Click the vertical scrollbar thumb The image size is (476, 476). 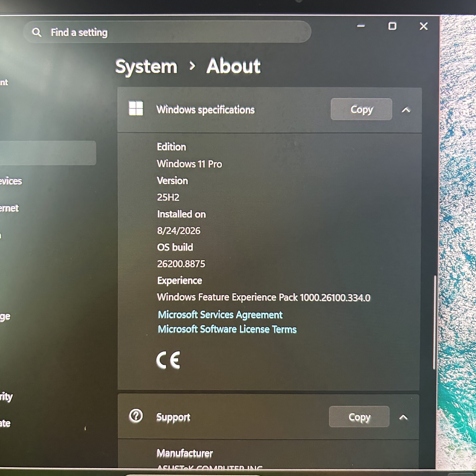coord(434,322)
